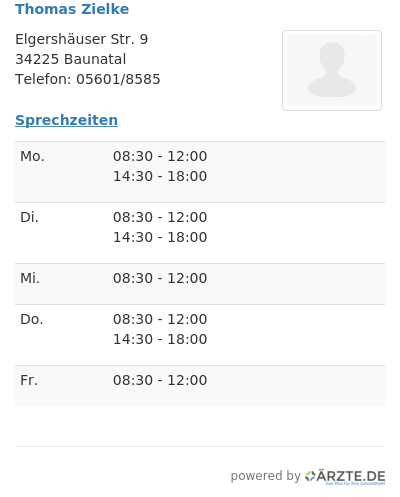Click Friday's 08:30 - 12:00 hours

click(x=160, y=380)
